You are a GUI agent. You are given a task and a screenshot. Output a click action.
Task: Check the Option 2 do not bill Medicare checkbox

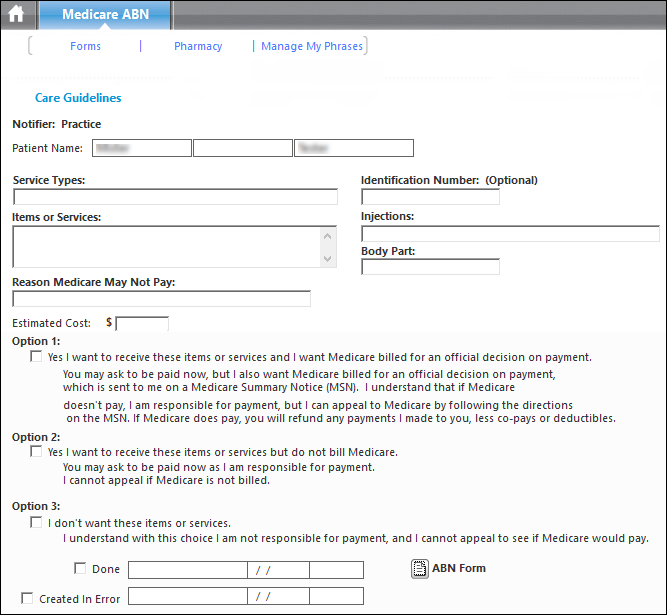[36, 451]
